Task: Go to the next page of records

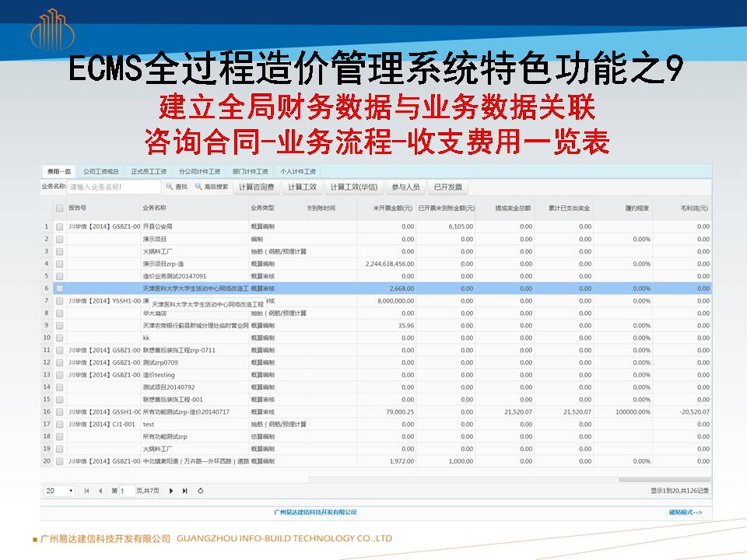Action: tap(171, 491)
